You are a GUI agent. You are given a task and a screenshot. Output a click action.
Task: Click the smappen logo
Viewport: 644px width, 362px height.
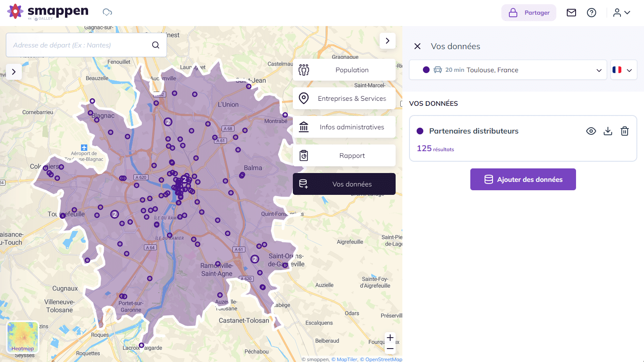[x=48, y=12]
